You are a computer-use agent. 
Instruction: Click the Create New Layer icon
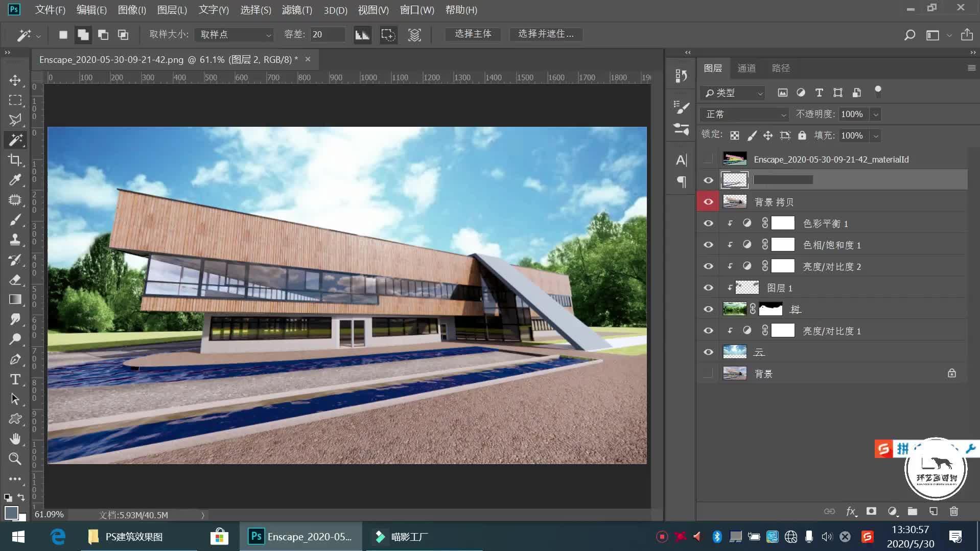(933, 511)
